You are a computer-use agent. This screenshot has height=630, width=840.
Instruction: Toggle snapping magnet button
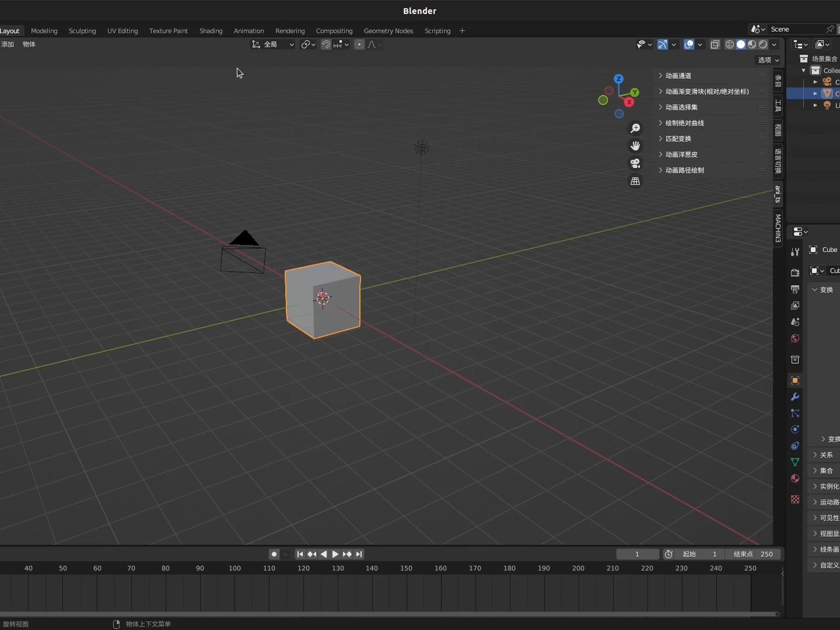click(x=326, y=44)
